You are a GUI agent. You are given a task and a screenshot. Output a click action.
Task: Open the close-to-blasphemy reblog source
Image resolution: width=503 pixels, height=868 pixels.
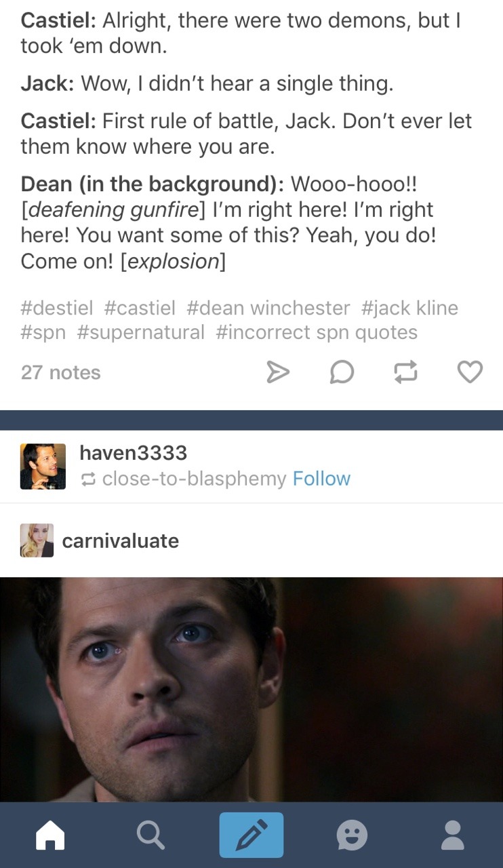pos(193,479)
